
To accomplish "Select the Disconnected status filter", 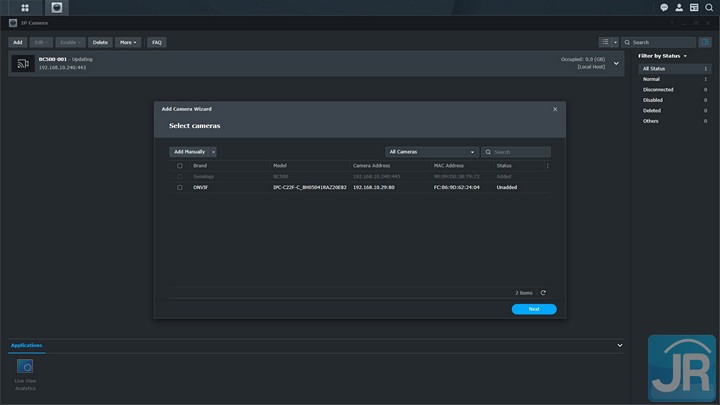I will (658, 90).
